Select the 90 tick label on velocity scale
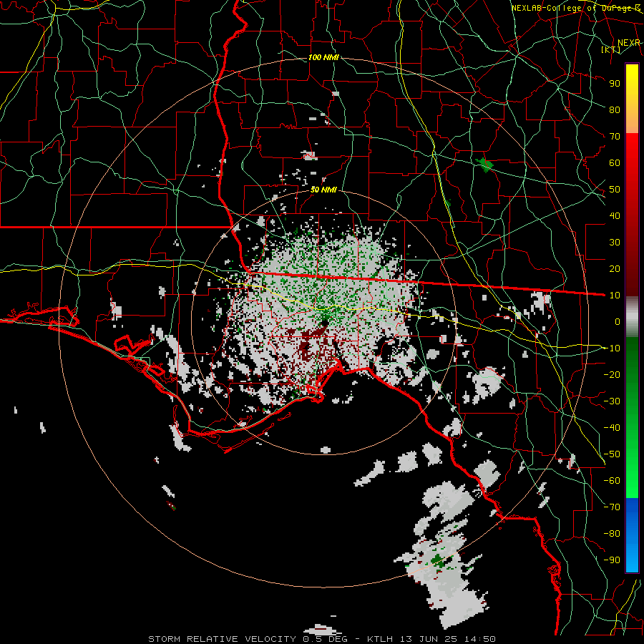Viewport: 644px width, 644px height. tap(615, 84)
